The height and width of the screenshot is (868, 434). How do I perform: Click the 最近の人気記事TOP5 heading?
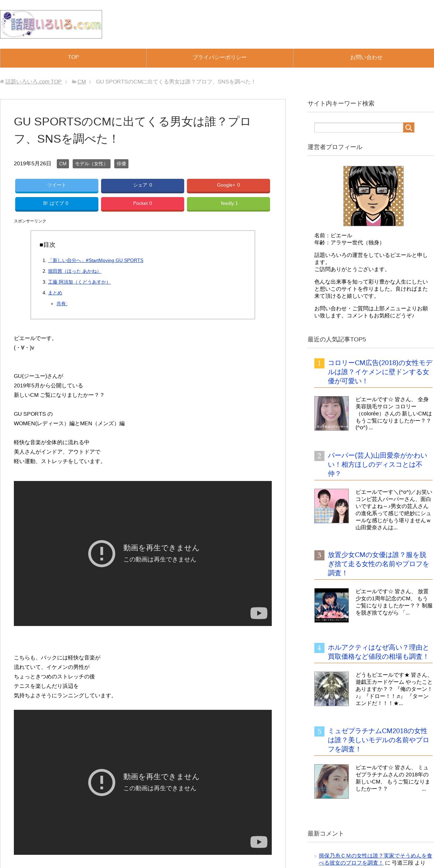click(x=337, y=339)
